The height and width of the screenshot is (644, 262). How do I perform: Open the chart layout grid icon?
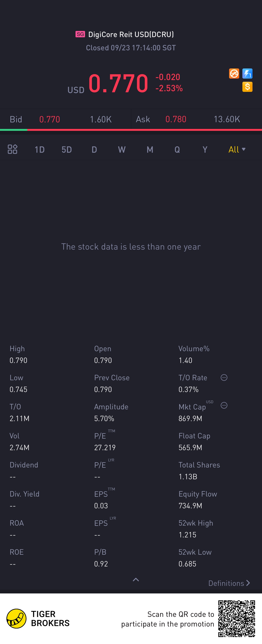click(12, 149)
